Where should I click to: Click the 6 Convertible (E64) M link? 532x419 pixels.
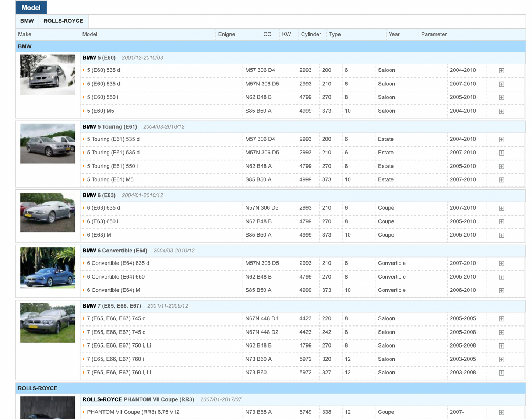tap(113, 290)
